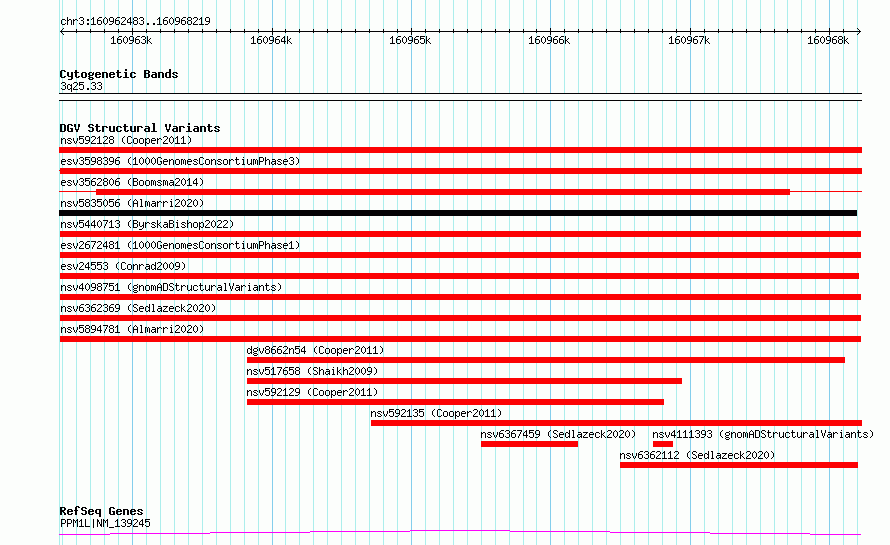
Task: Click nsv5835056 (Almarri2020) label
Action: coord(132,203)
